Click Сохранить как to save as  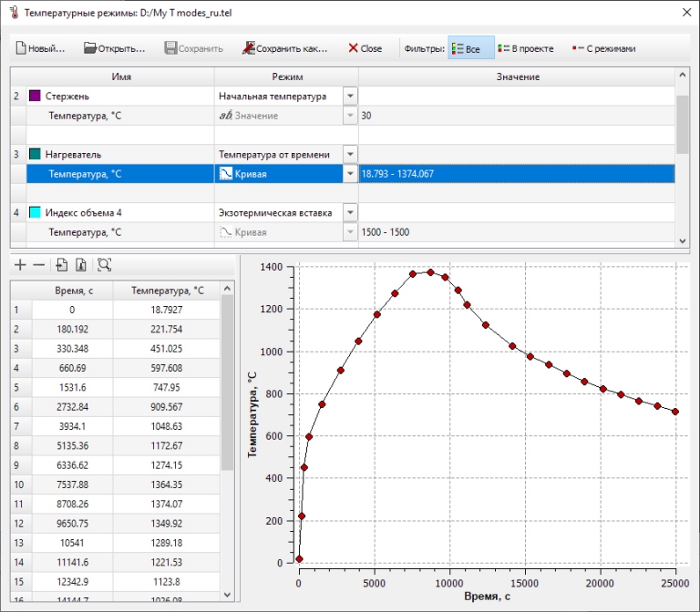285,48
